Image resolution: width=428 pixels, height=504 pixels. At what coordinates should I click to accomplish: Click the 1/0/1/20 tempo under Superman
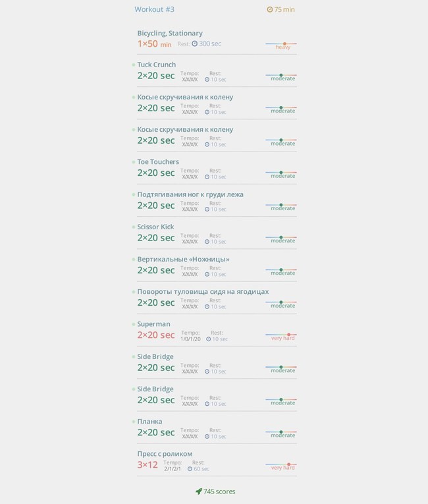tap(190, 339)
